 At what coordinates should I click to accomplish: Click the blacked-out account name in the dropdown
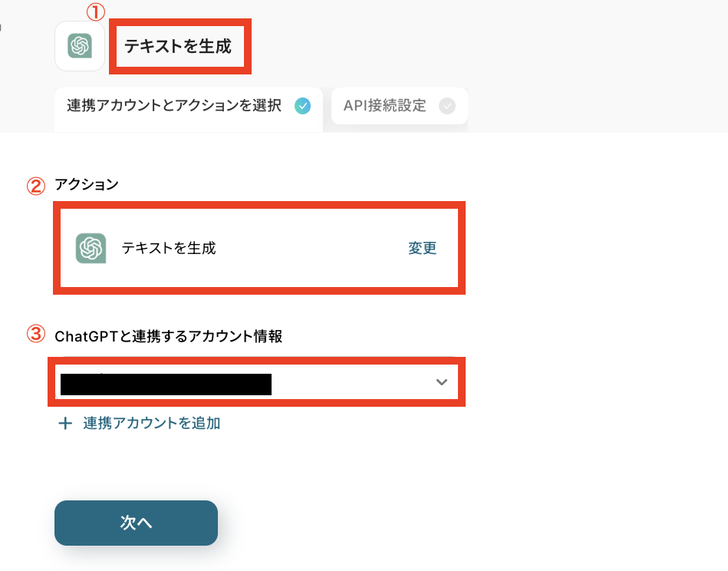(x=166, y=384)
